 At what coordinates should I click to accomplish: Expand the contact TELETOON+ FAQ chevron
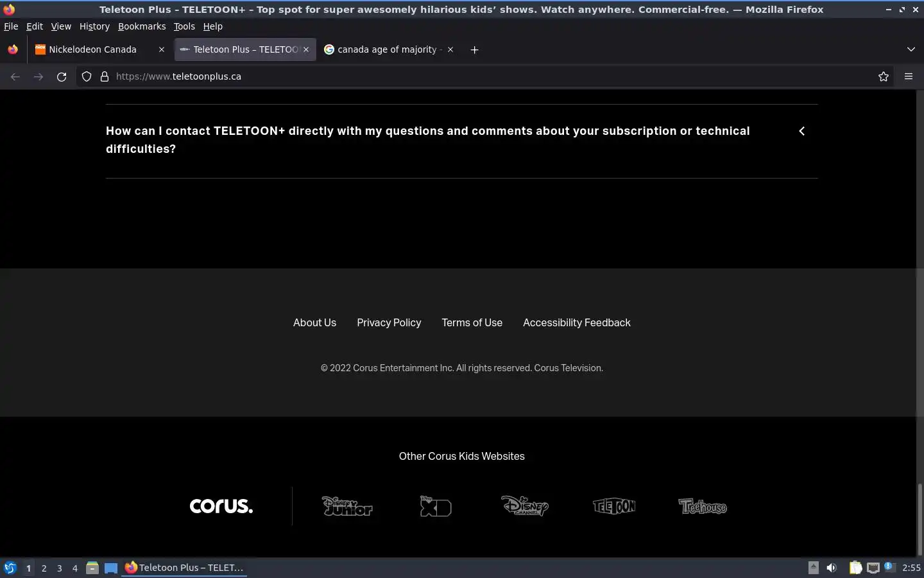pos(801,131)
